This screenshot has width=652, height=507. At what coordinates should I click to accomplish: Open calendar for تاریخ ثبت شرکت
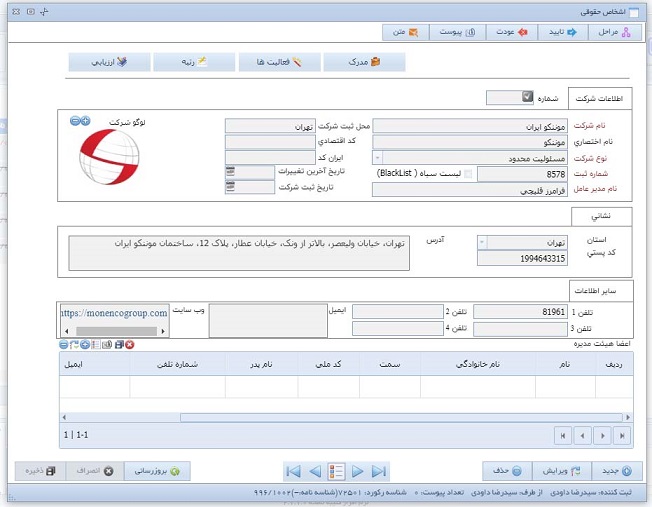pyautogui.click(x=230, y=186)
